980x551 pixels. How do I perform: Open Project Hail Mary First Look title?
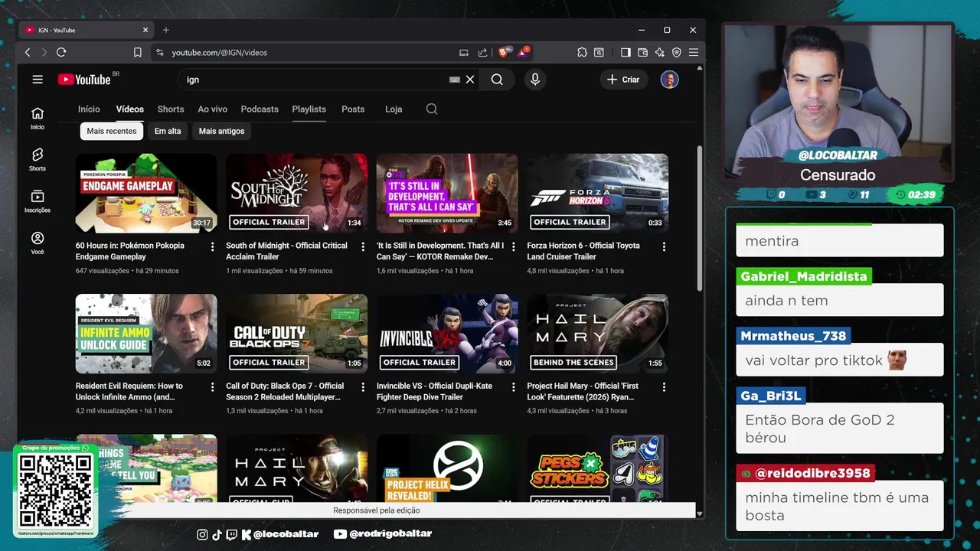[583, 391]
